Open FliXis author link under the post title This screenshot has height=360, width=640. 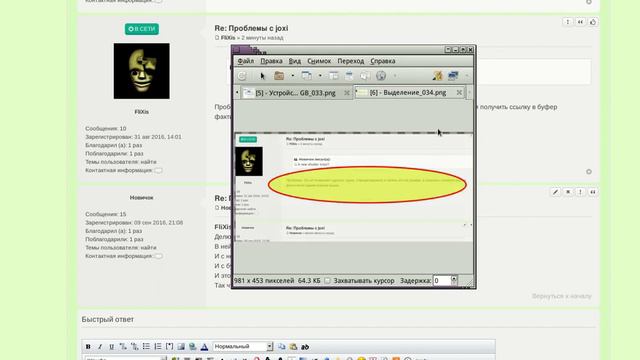pyautogui.click(x=228, y=38)
